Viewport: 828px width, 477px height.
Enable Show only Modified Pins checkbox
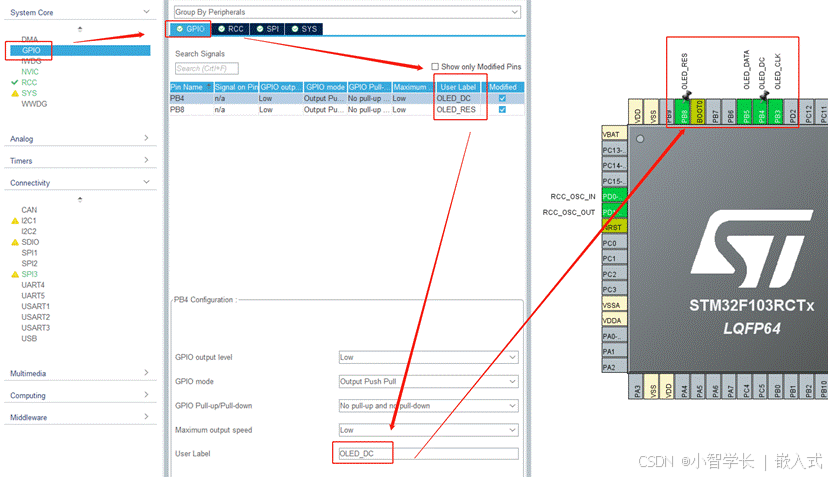coord(435,67)
